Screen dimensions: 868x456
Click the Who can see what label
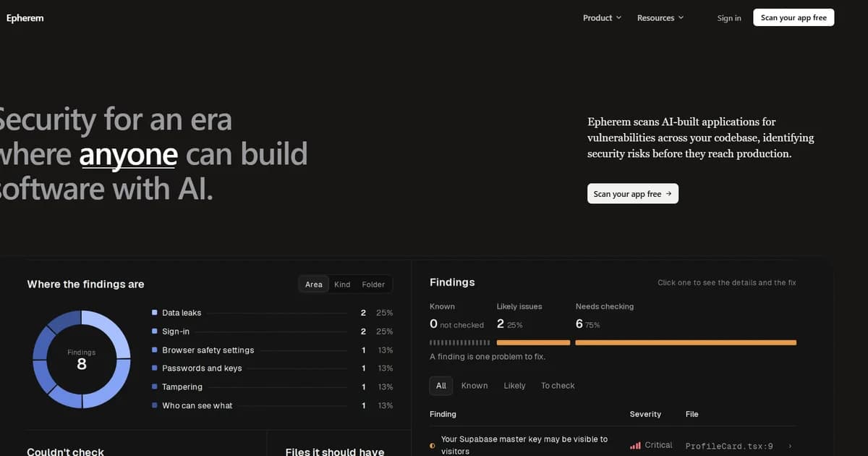click(x=197, y=406)
